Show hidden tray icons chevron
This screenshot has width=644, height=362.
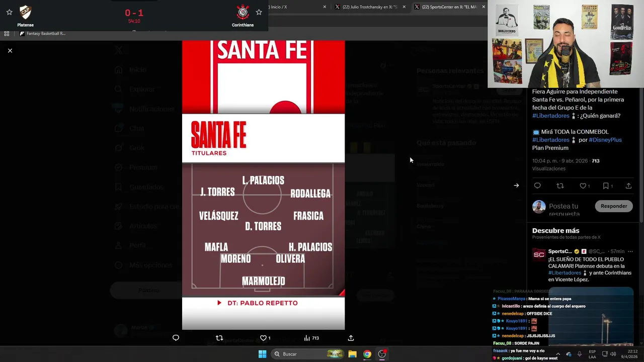point(557,354)
